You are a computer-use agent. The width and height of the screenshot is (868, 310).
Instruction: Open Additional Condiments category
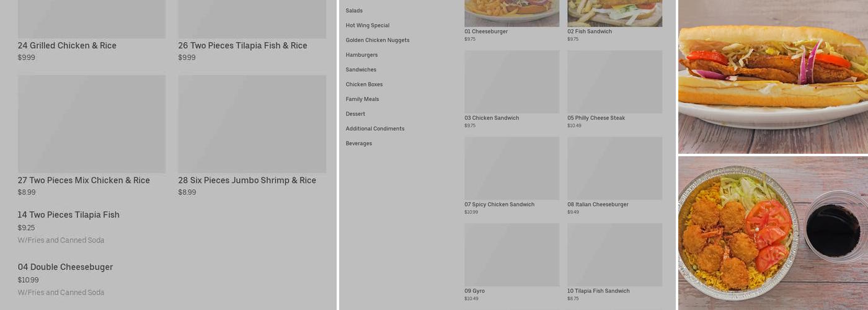tap(375, 129)
